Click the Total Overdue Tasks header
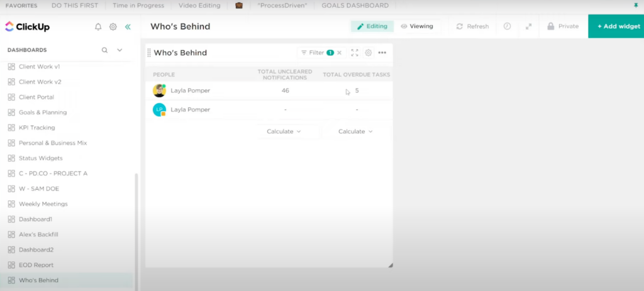 click(357, 75)
